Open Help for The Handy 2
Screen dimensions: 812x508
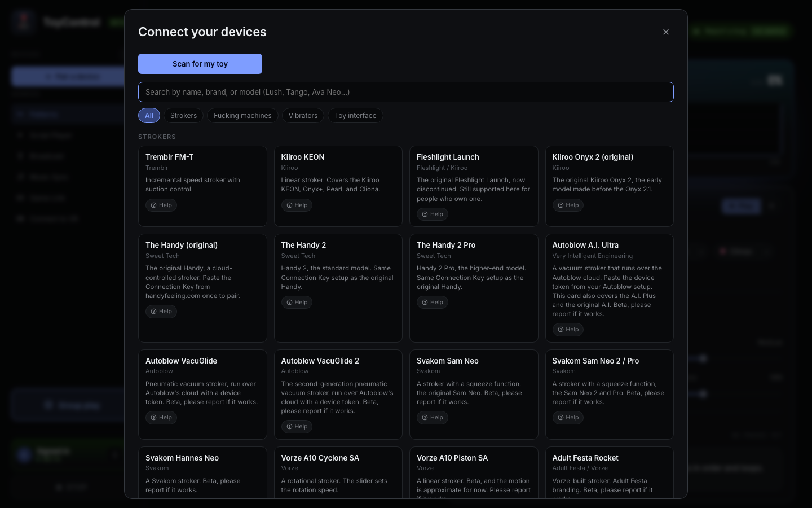click(x=297, y=303)
